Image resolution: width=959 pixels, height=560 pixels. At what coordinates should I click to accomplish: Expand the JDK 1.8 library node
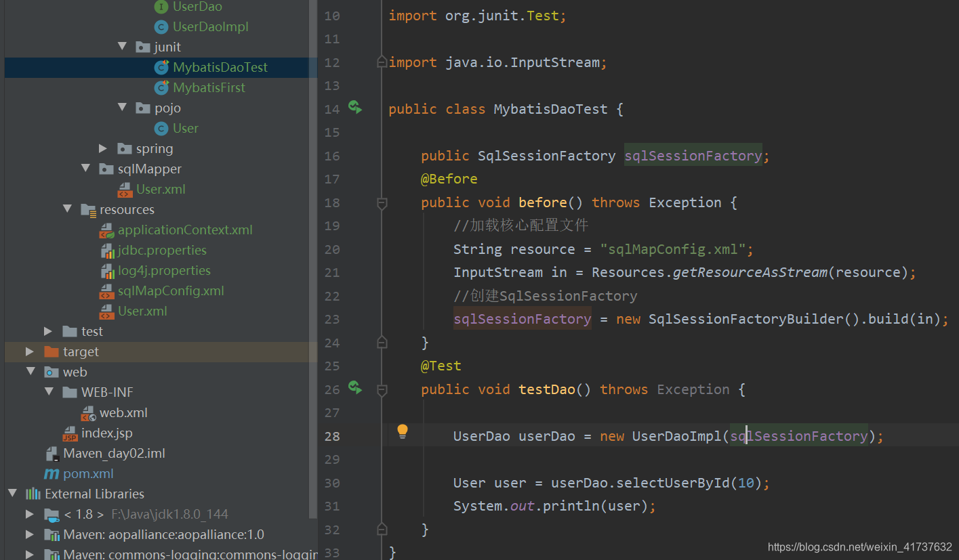pyautogui.click(x=30, y=514)
